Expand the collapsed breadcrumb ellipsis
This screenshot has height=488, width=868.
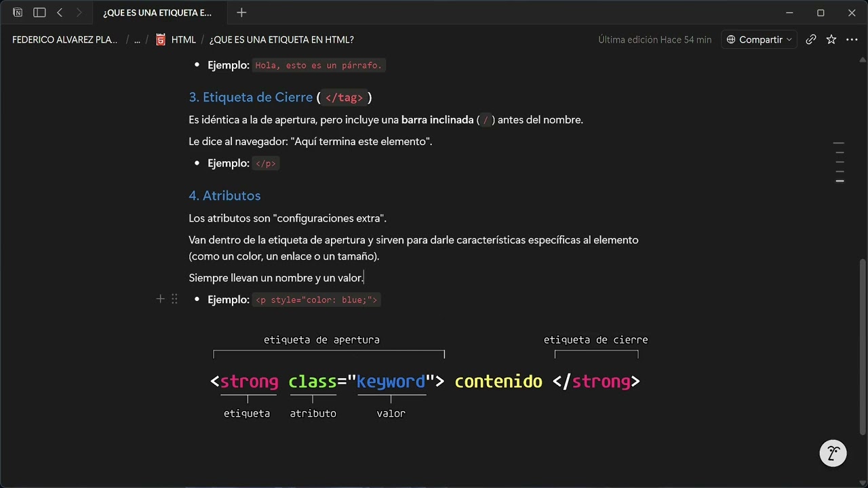coord(137,40)
